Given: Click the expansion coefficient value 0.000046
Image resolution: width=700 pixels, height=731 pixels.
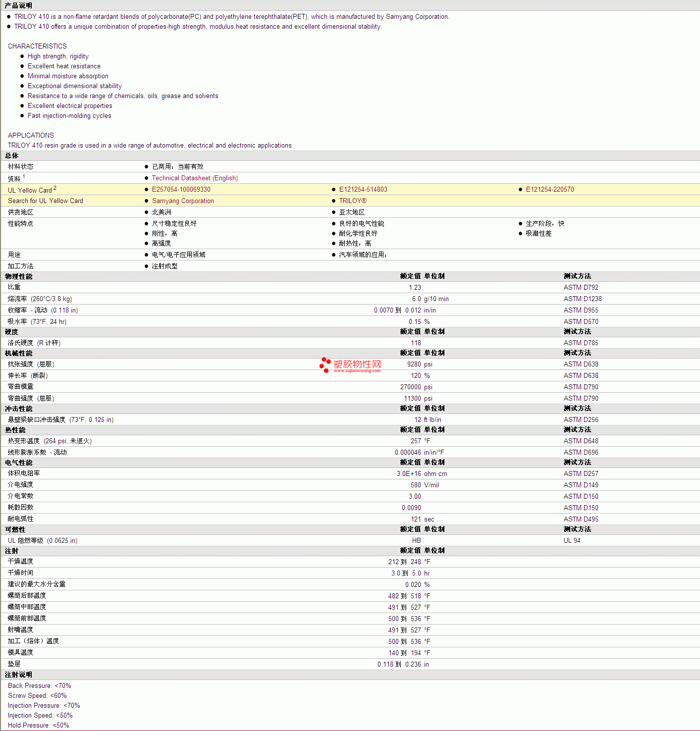Looking at the screenshot, I should [x=408, y=453].
